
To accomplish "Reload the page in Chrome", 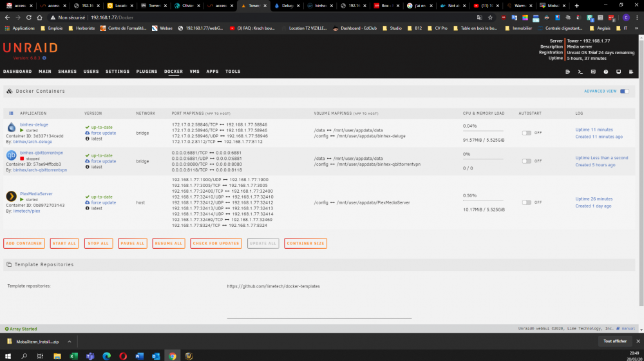I will pos(29,17).
